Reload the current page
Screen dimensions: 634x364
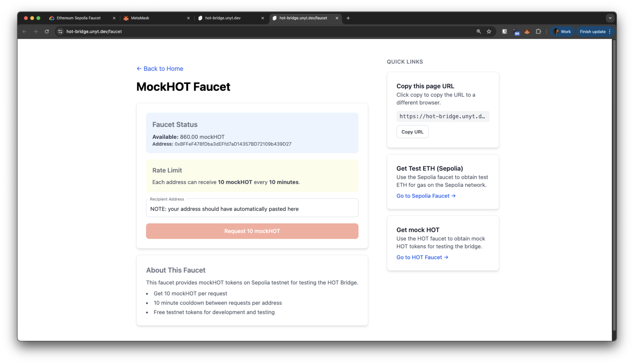click(x=47, y=32)
